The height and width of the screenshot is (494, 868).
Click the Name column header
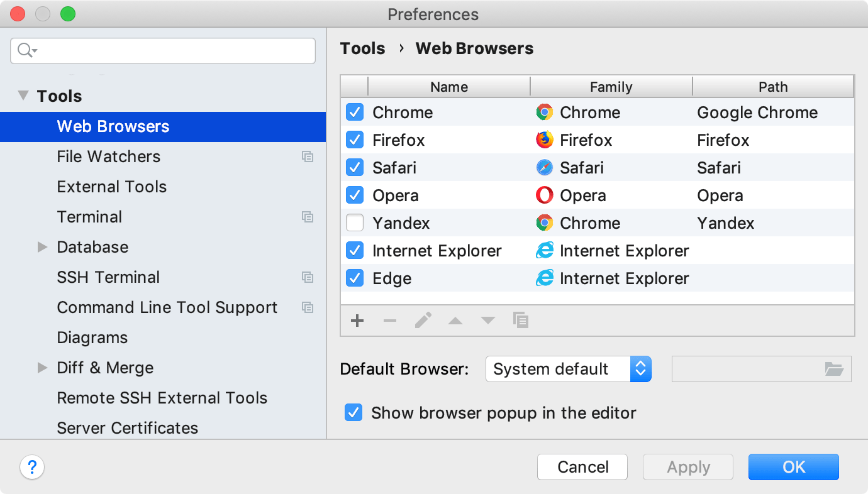[x=449, y=87]
